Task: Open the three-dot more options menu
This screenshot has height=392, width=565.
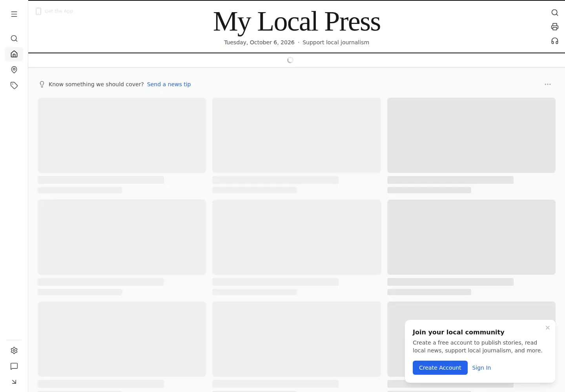Action: [x=548, y=84]
